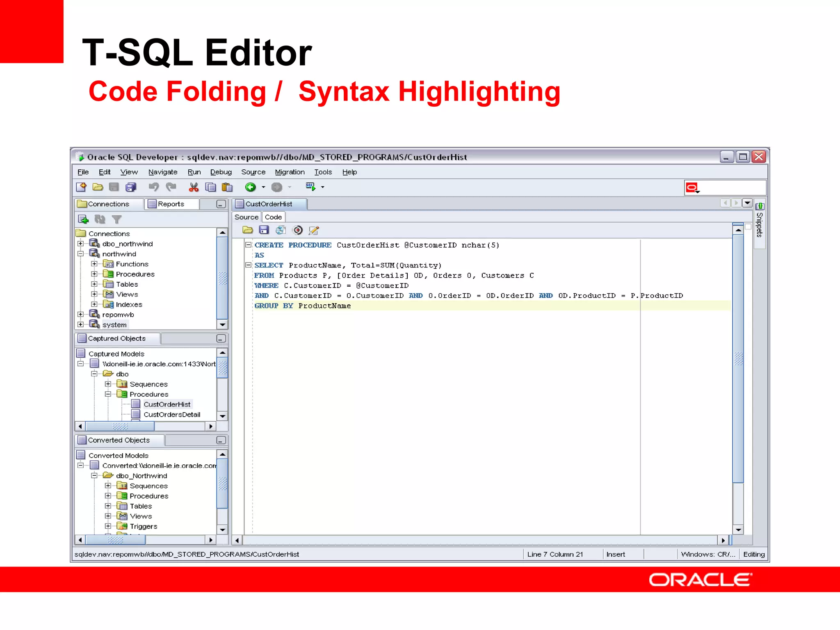Collapse the CREATE PROCEDURE code fold

[x=248, y=245]
